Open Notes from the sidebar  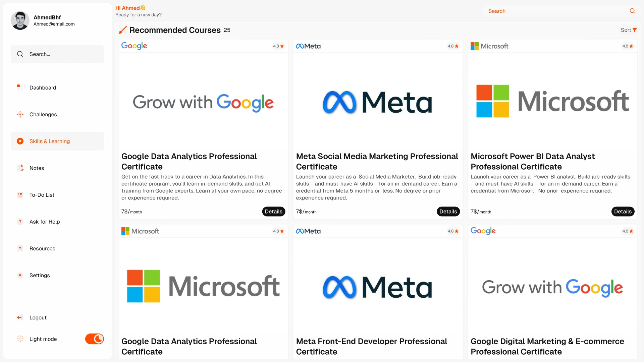pos(57,168)
